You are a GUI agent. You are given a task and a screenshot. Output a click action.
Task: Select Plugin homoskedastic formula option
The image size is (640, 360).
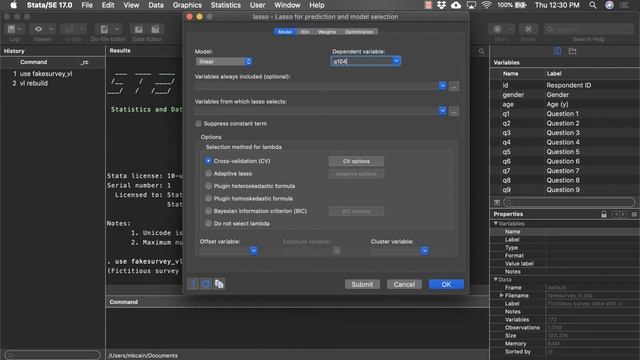[208, 198]
